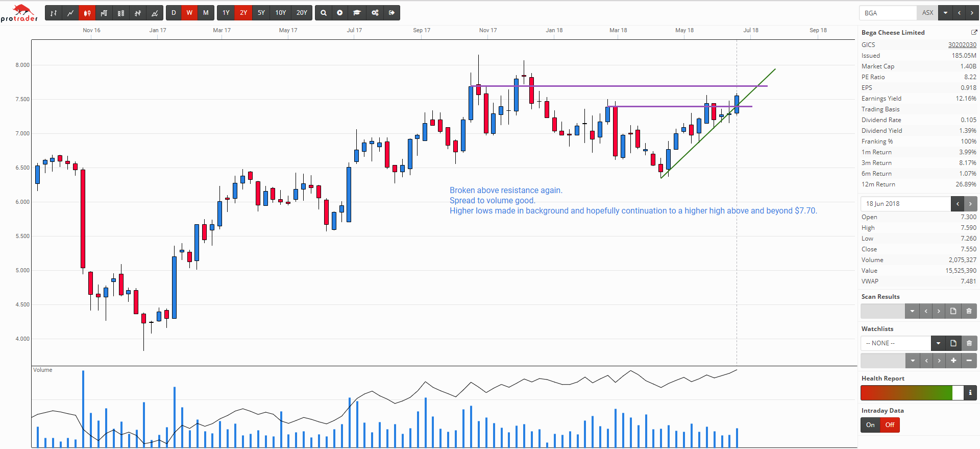The height and width of the screenshot is (449, 980).
Task: Set chart range to 2Y
Action: 243,13
